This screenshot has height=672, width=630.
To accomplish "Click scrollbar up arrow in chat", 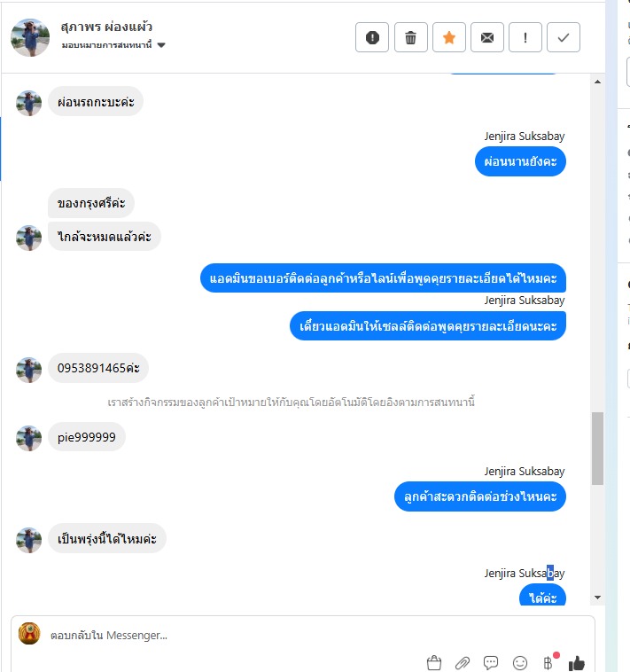I will point(597,82).
